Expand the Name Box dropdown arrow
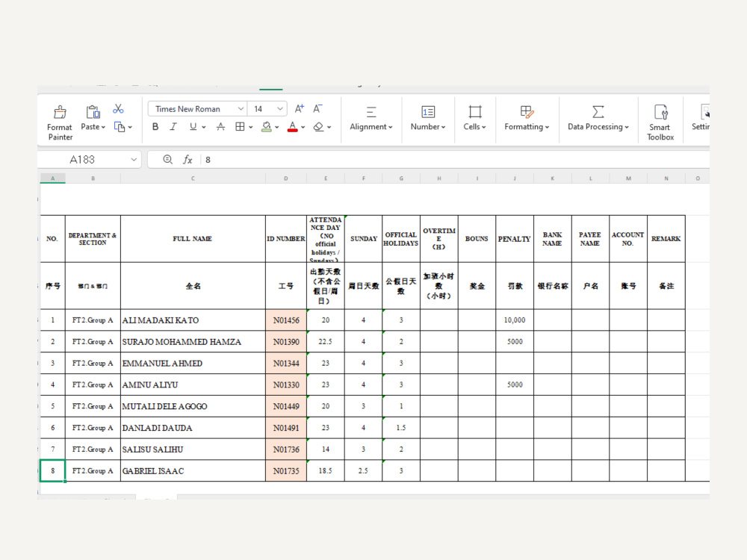The height and width of the screenshot is (560, 747). pyautogui.click(x=134, y=160)
